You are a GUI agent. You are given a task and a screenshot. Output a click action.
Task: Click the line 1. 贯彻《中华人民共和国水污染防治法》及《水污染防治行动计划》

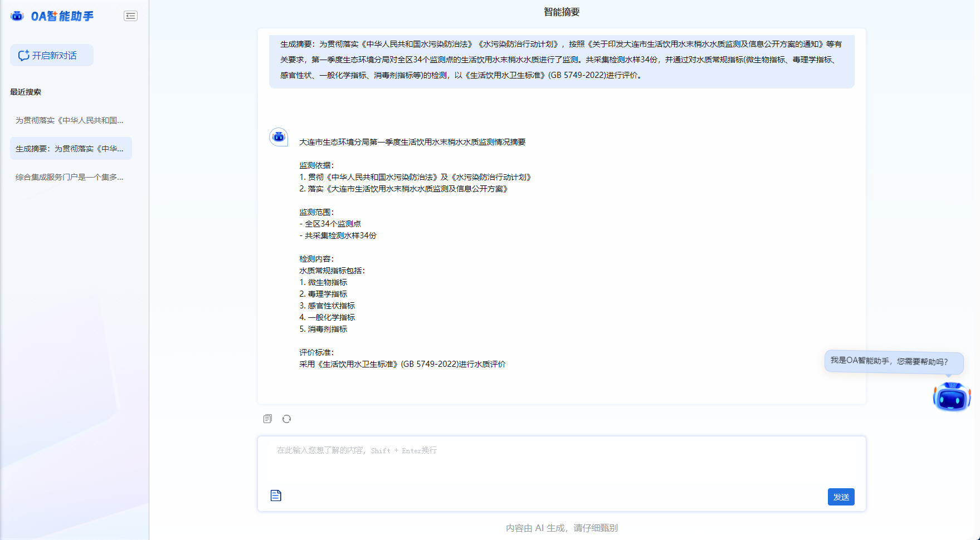(x=416, y=177)
